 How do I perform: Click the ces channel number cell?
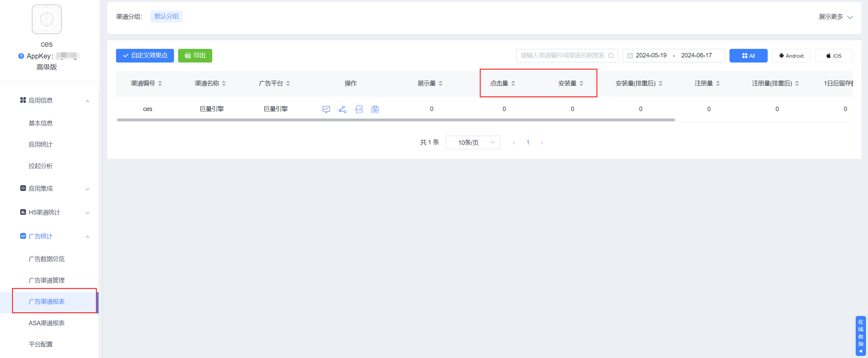[x=147, y=109]
